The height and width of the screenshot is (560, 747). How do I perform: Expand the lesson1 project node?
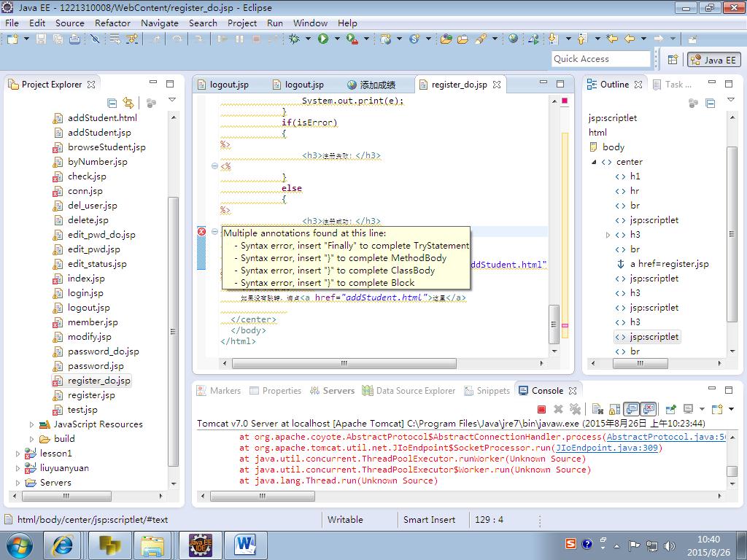coord(18,454)
